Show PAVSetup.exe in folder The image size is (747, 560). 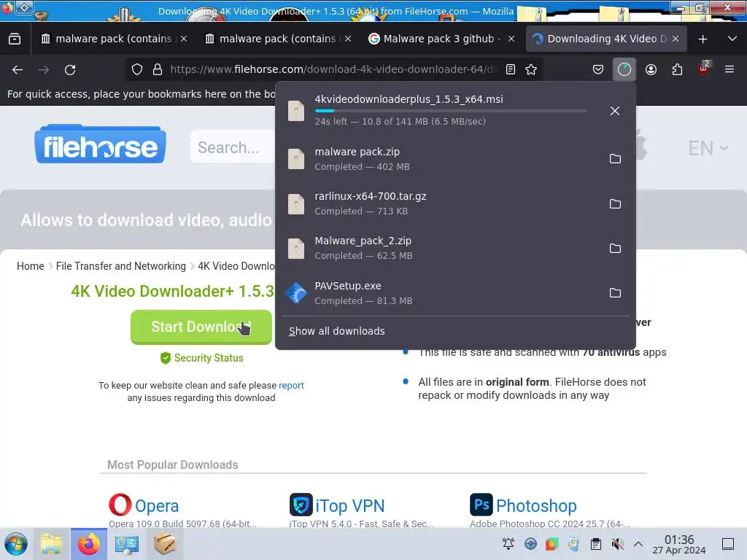[615, 293]
